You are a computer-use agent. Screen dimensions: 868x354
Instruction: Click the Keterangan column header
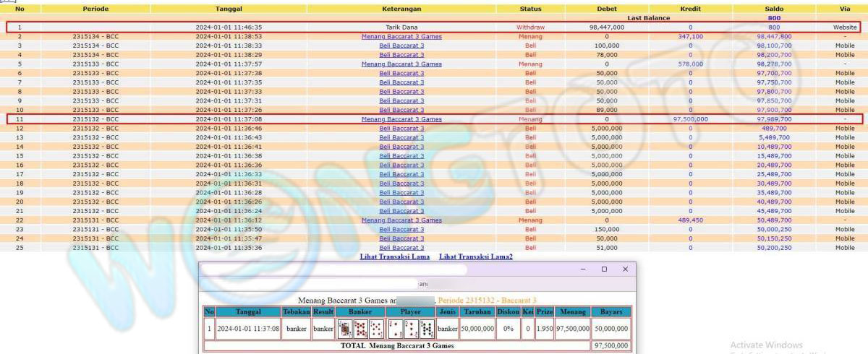click(x=401, y=9)
